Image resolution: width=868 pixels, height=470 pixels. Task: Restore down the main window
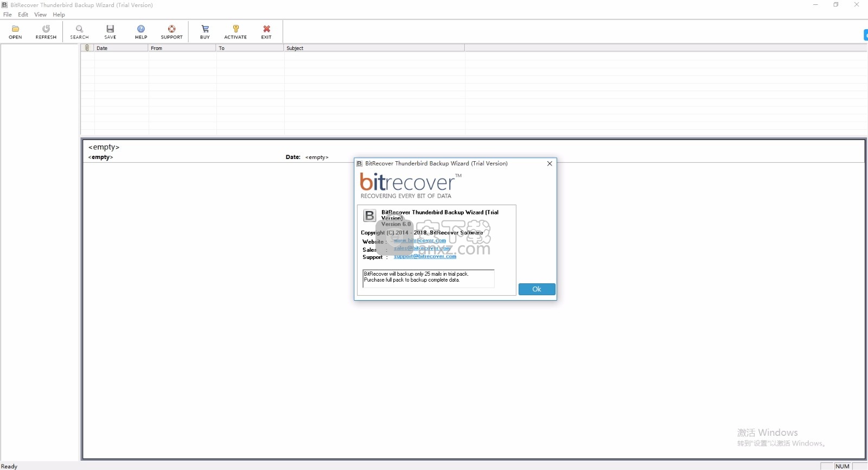(836, 5)
